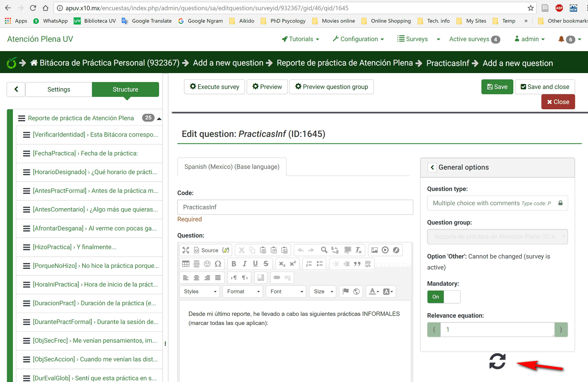Insert a table in the editor
The height and width of the screenshot is (382, 588).
point(186,264)
